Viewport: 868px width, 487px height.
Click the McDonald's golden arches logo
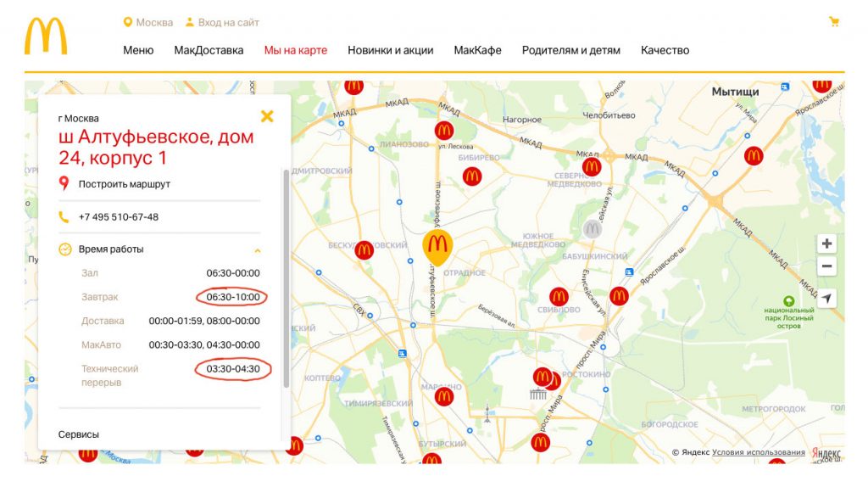coord(46,36)
